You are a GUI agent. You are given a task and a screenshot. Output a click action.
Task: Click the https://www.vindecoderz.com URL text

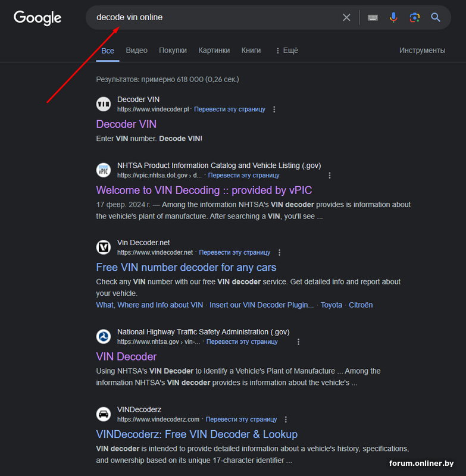tap(158, 419)
